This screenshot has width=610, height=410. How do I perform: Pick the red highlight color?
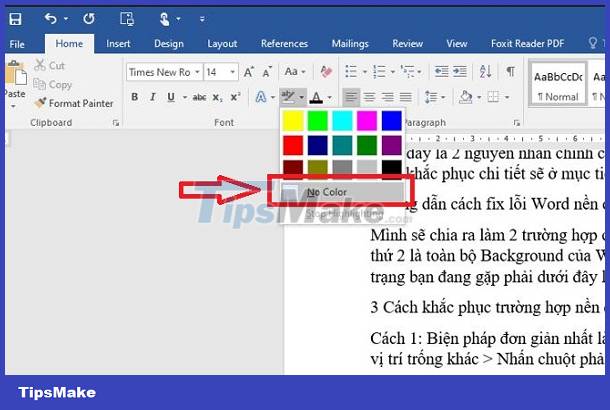tap(293, 145)
